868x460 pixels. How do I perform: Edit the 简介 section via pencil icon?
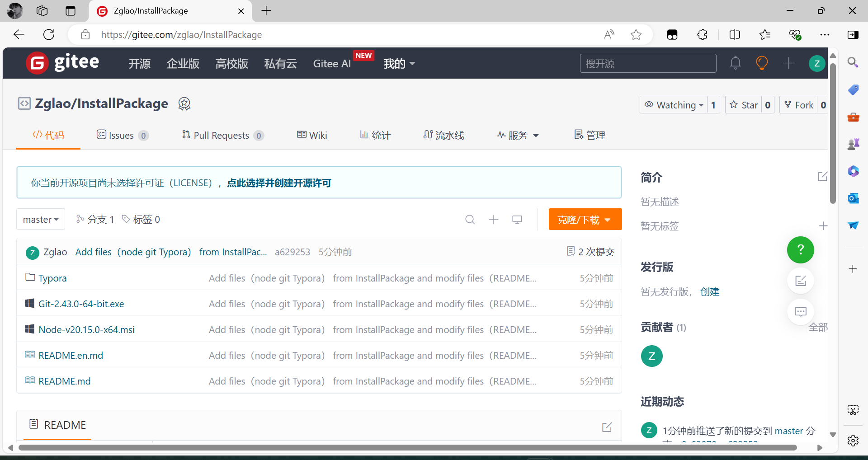click(822, 177)
